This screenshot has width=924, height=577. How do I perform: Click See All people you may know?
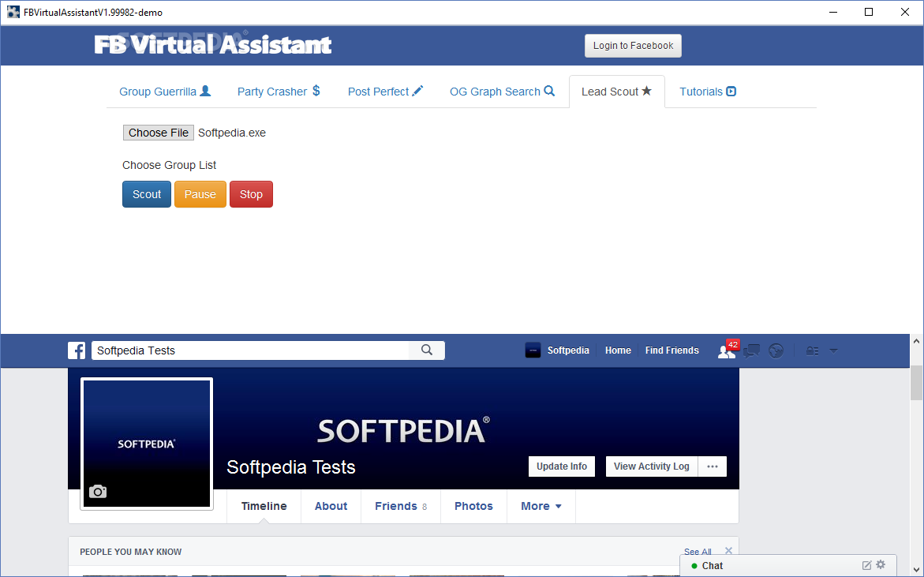[x=698, y=552]
